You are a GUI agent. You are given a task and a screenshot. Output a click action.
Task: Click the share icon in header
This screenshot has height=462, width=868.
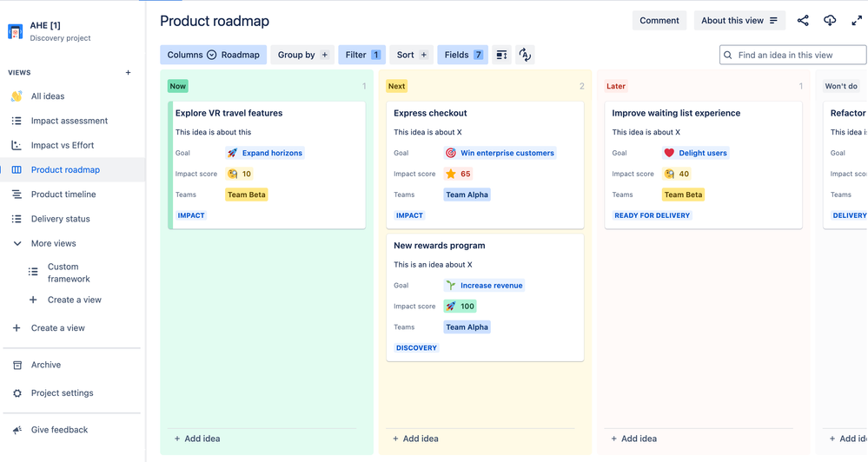coord(803,21)
